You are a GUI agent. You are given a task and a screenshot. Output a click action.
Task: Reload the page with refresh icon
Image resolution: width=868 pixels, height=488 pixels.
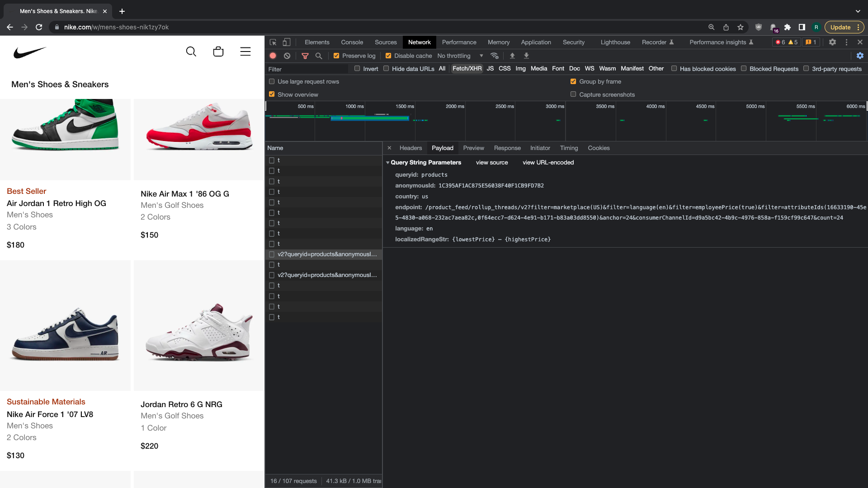(39, 27)
